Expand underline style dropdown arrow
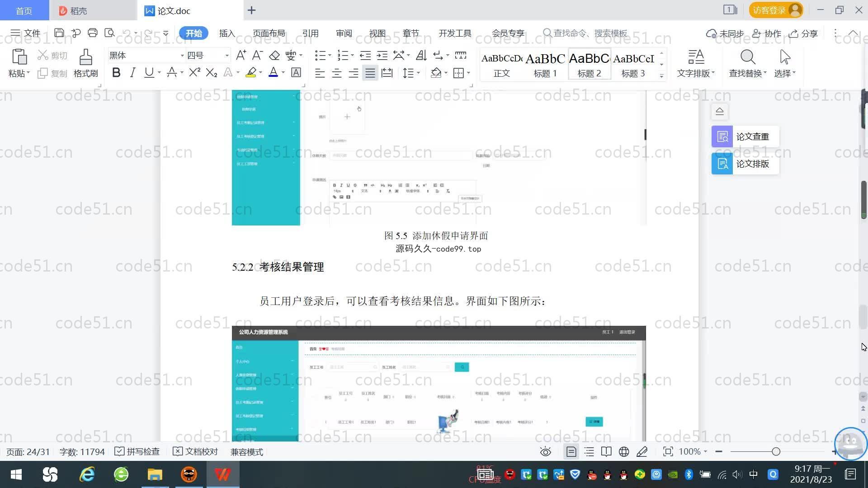This screenshot has width=868, height=488. coord(159,73)
